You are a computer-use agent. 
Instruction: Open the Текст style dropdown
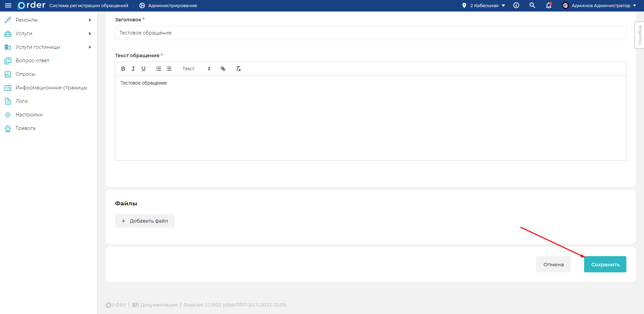[196, 69]
